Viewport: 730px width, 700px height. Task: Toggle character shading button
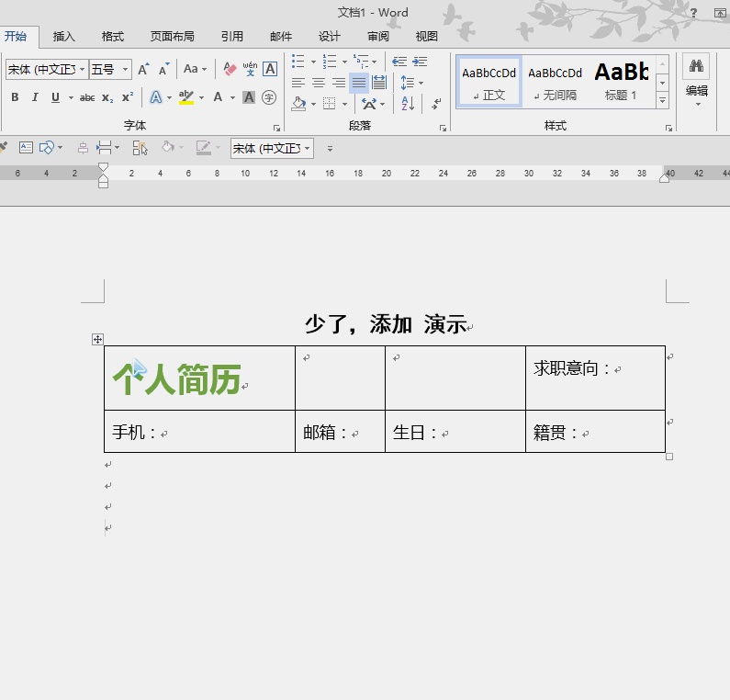(249, 97)
